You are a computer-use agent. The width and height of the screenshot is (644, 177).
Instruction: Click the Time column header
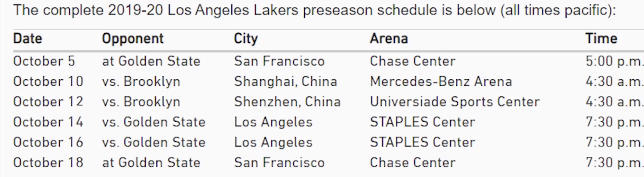click(x=601, y=39)
